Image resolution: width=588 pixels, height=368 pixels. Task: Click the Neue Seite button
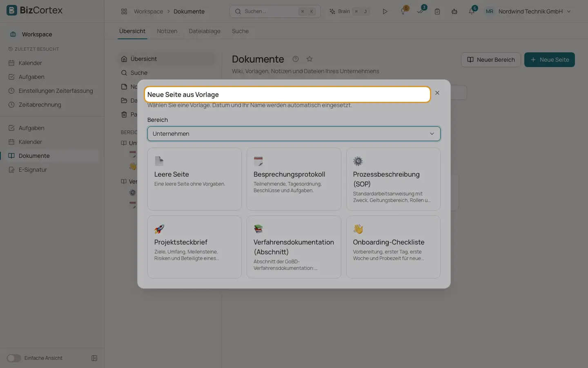550,60
